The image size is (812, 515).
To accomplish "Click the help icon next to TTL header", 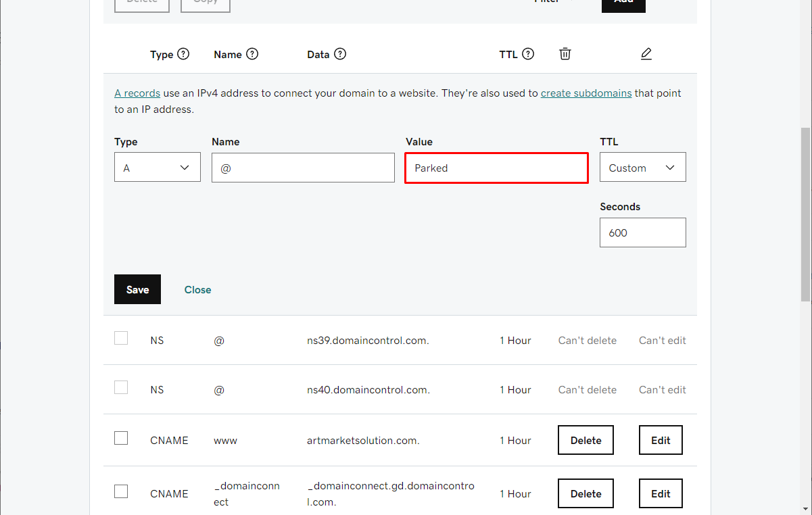I will tap(528, 54).
